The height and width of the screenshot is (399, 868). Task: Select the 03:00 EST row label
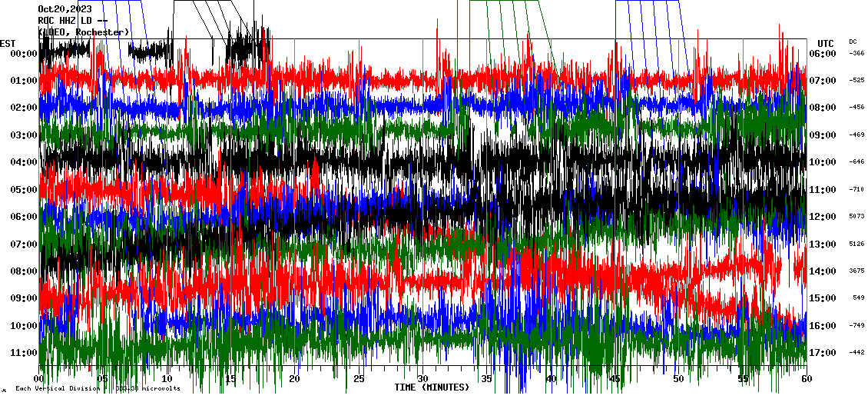coord(23,135)
